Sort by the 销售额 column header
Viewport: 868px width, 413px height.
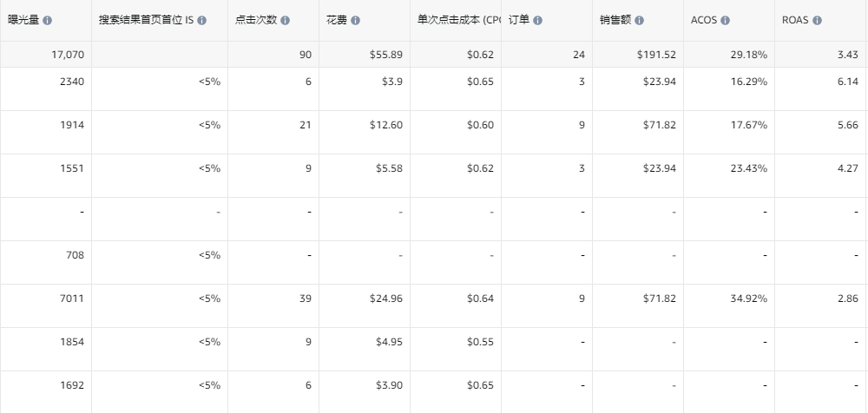[615, 20]
